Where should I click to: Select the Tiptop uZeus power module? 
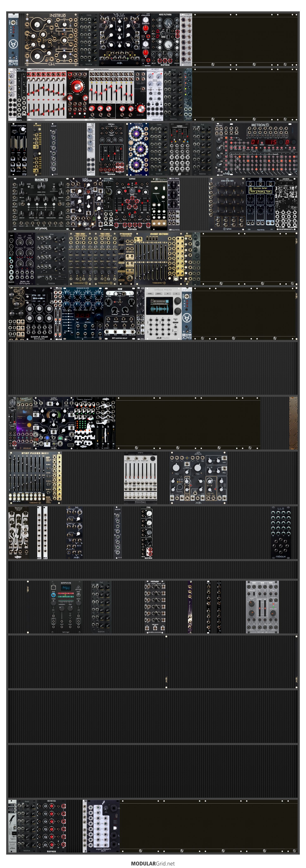click(12, 826)
